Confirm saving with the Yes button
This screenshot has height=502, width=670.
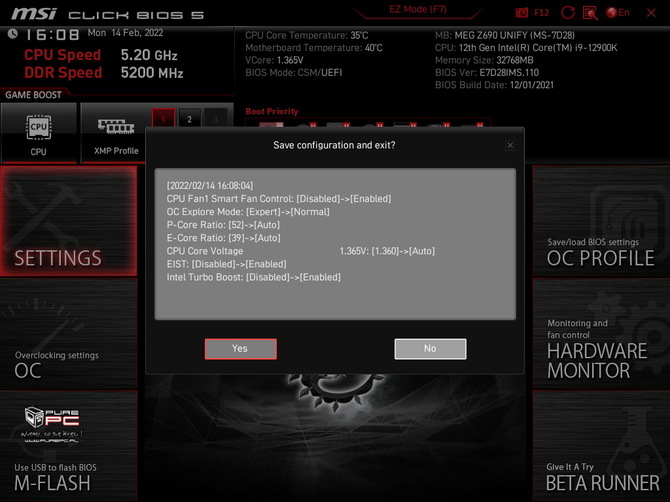241,349
